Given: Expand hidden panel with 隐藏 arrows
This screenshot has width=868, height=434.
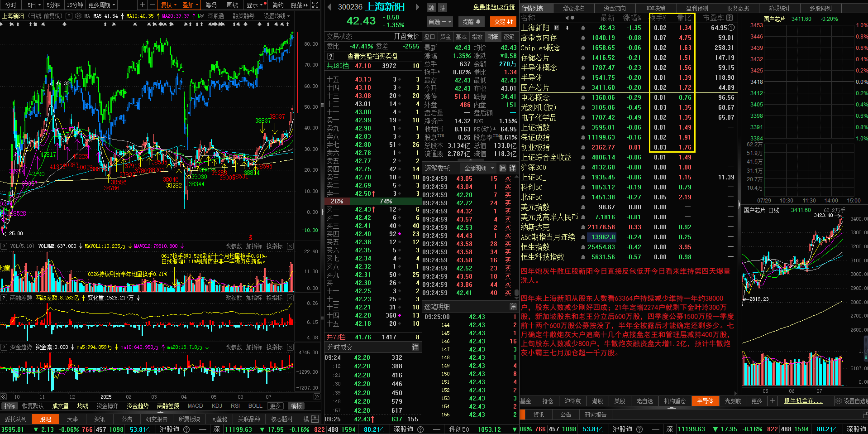Looking at the screenshot, I should tap(299, 5).
